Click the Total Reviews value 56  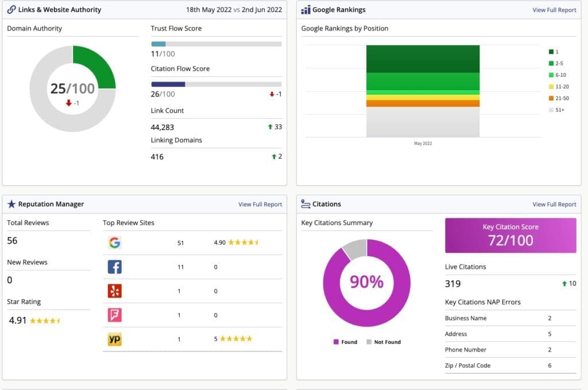tap(13, 241)
